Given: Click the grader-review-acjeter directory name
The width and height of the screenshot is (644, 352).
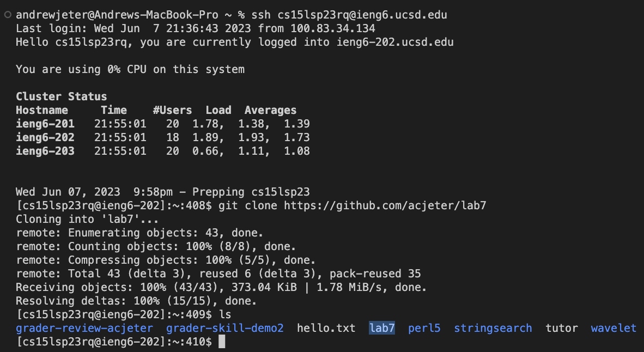Looking at the screenshot, I should 84,328.
